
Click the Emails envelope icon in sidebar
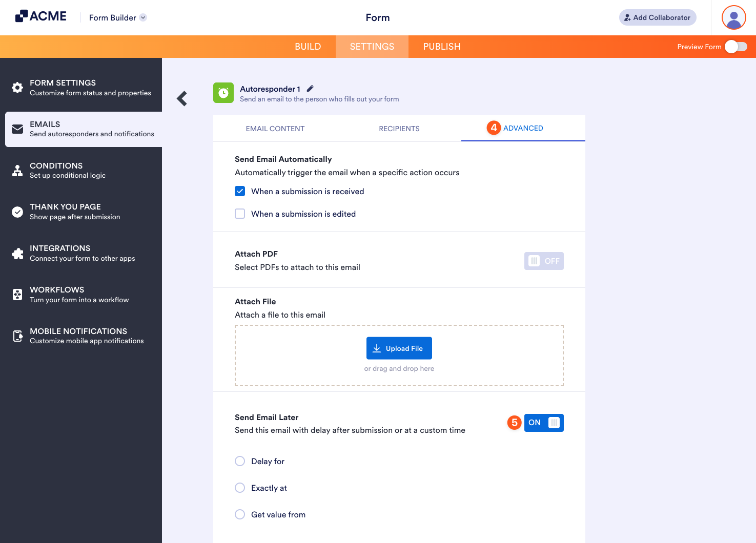pyautogui.click(x=17, y=129)
